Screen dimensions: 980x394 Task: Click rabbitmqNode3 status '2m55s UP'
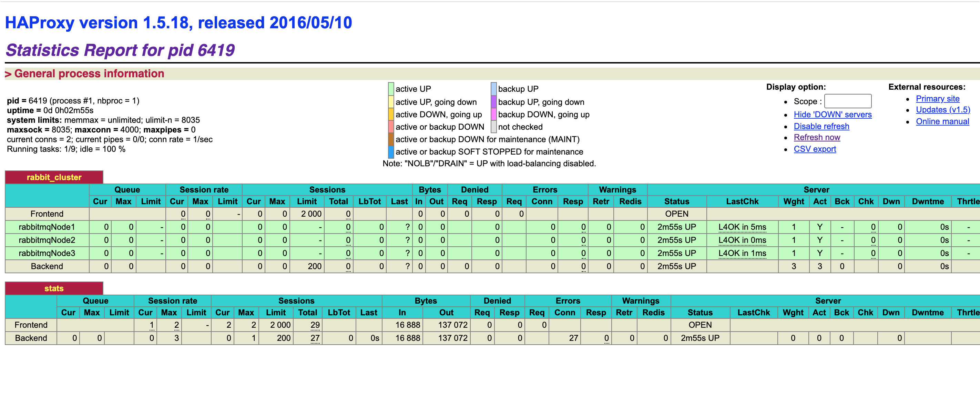[676, 253]
